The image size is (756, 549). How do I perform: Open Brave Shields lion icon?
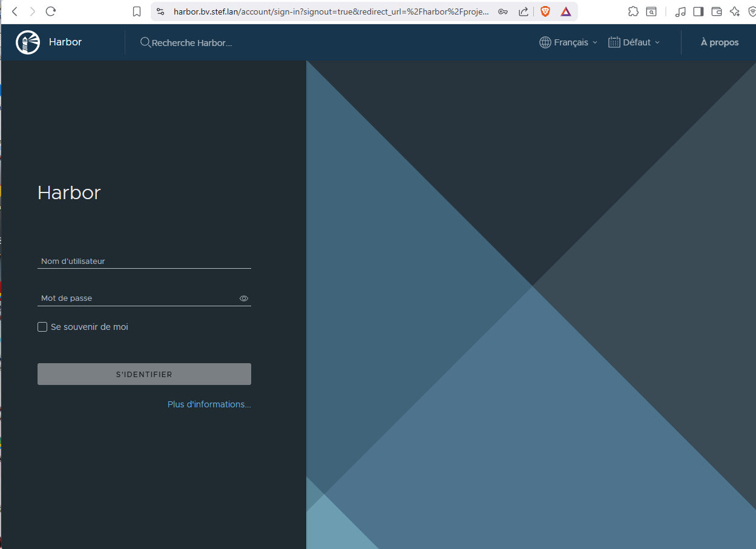pyautogui.click(x=545, y=12)
